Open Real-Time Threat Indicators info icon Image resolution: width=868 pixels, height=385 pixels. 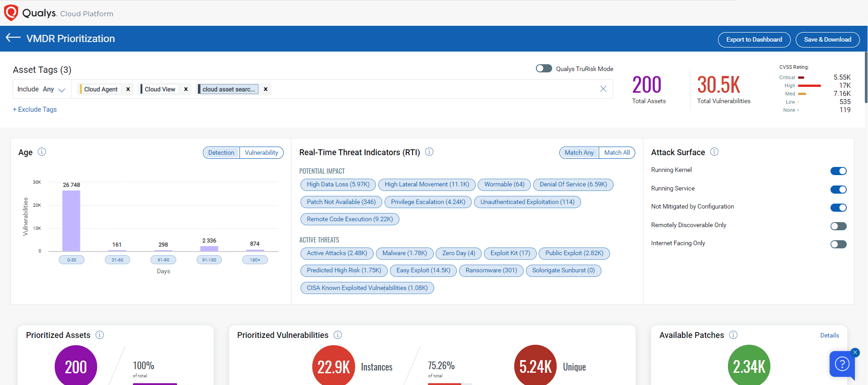click(429, 152)
